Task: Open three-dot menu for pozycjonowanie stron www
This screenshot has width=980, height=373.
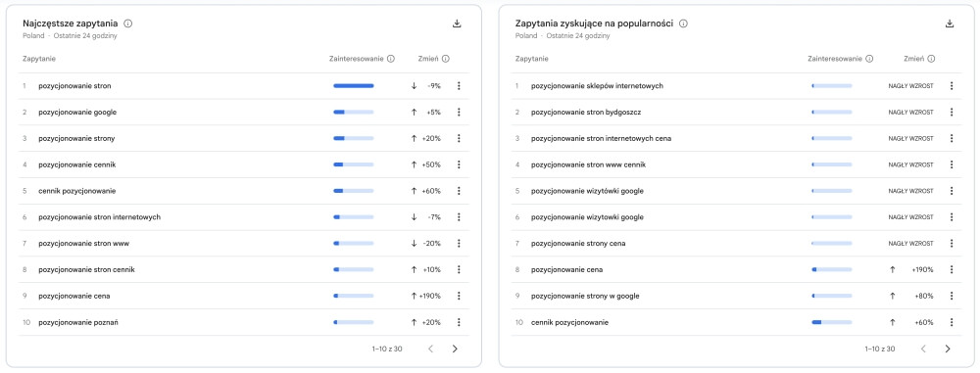Action: (459, 244)
